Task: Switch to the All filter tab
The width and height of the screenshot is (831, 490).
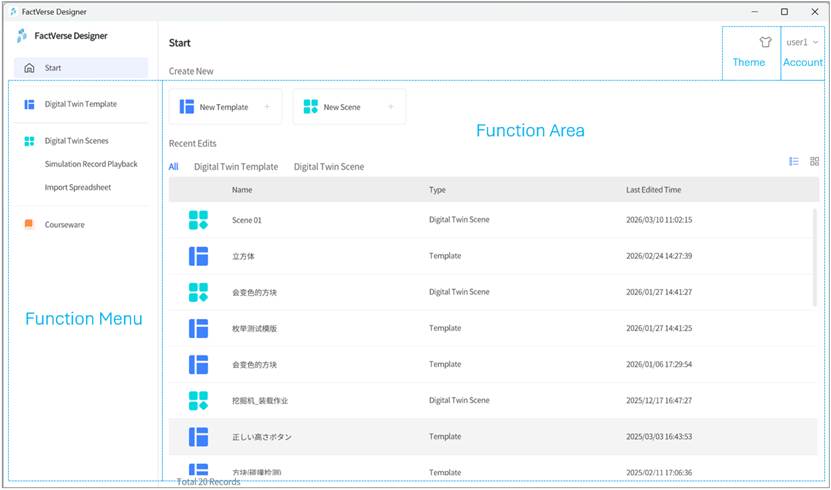Action: [x=173, y=167]
